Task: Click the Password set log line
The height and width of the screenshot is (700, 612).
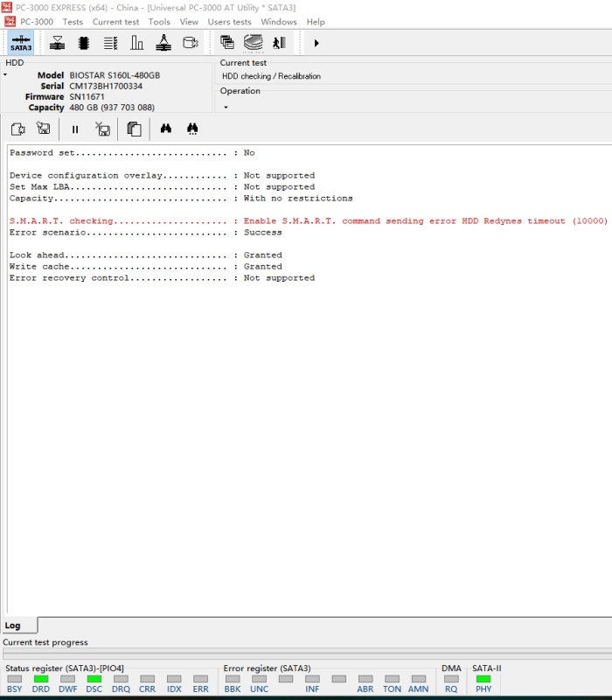Action: (132, 152)
